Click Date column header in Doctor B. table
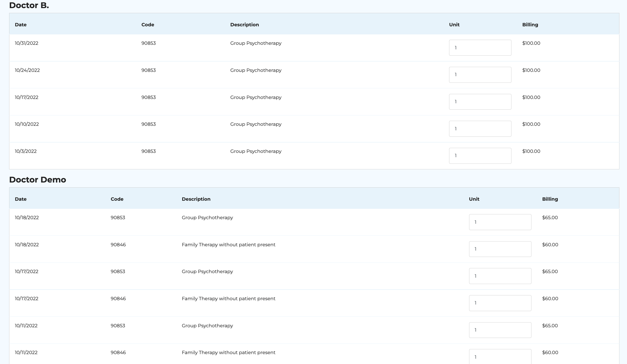Screen dimensions: 627x364 (x=21, y=25)
